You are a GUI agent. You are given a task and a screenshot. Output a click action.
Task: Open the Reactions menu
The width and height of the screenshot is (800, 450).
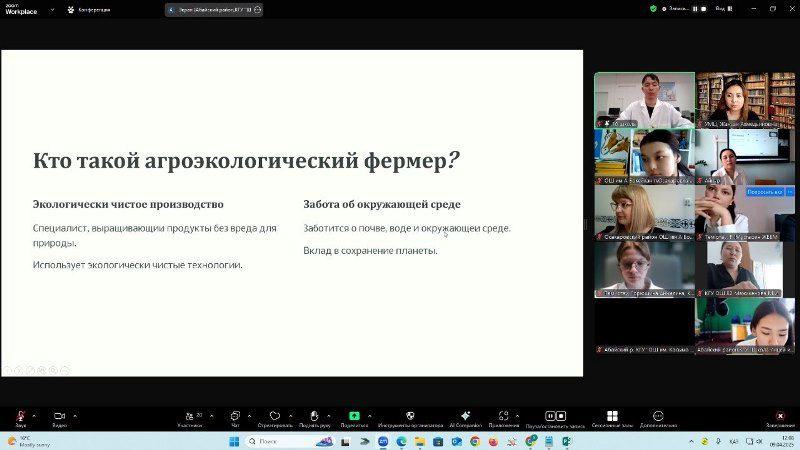[275, 416]
